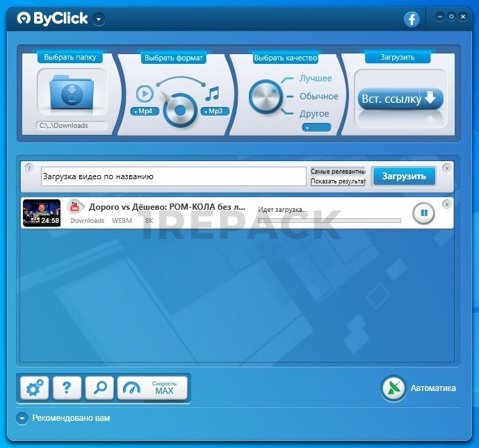Click the Загрузить search button
The height and width of the screenshot is (448, 479).
[x=404, y=176]
